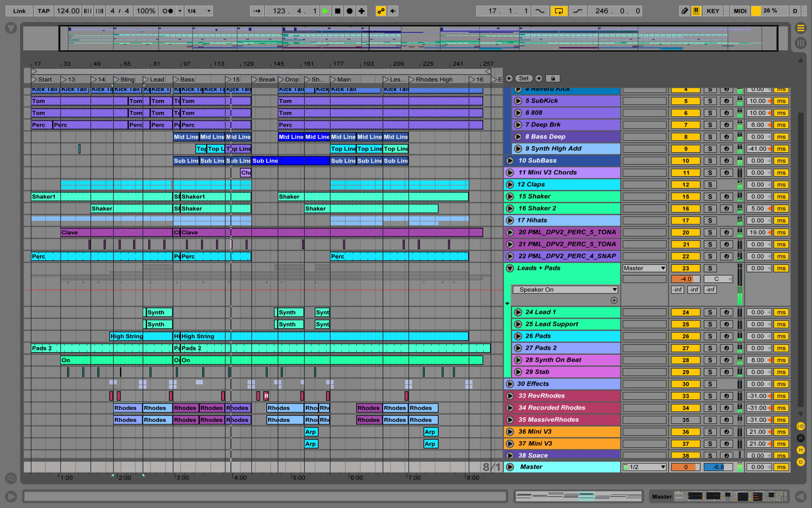Click the lock envelopes icon
Image resolution: width=812 pixels, height=508 pixels.
pos(553,78)
